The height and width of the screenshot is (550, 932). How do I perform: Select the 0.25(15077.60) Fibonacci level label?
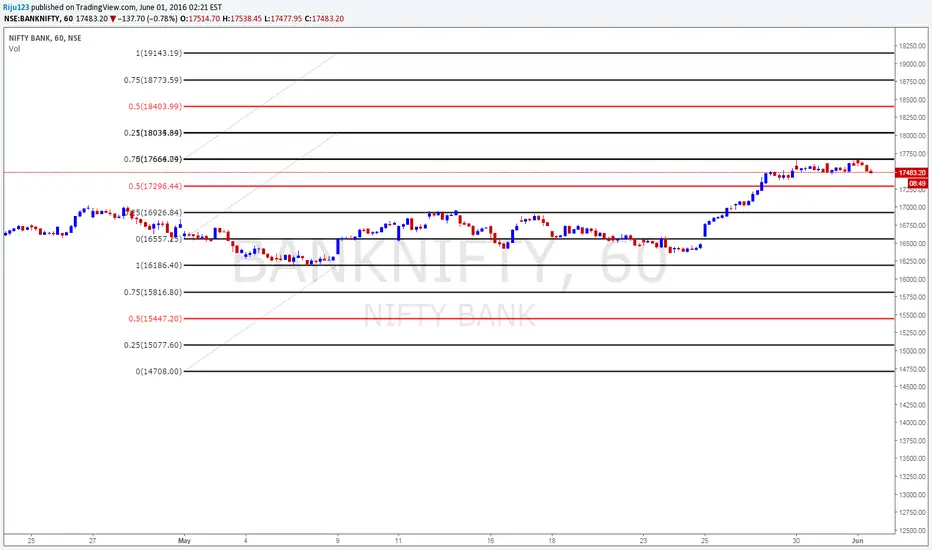(x=153, y=345)
